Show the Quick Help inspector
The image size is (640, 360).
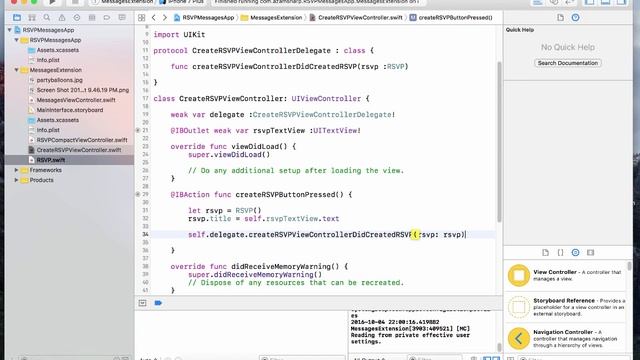(x=575, y=18)
